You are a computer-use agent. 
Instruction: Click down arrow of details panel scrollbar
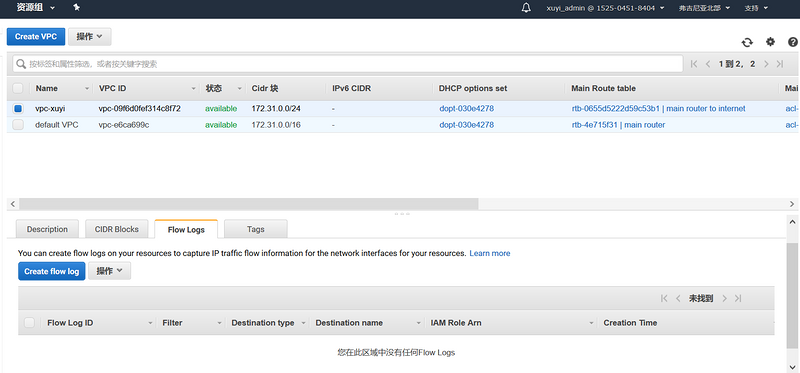click(x=792, y=367)
